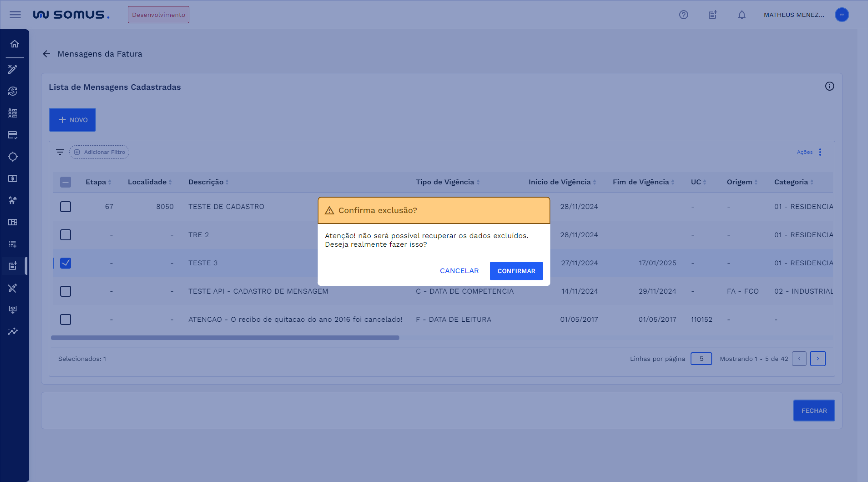Click the back arrow beside Mensagens da Fatura
The width and height of the screenshot is (868, 482).
tap(47, 54)
